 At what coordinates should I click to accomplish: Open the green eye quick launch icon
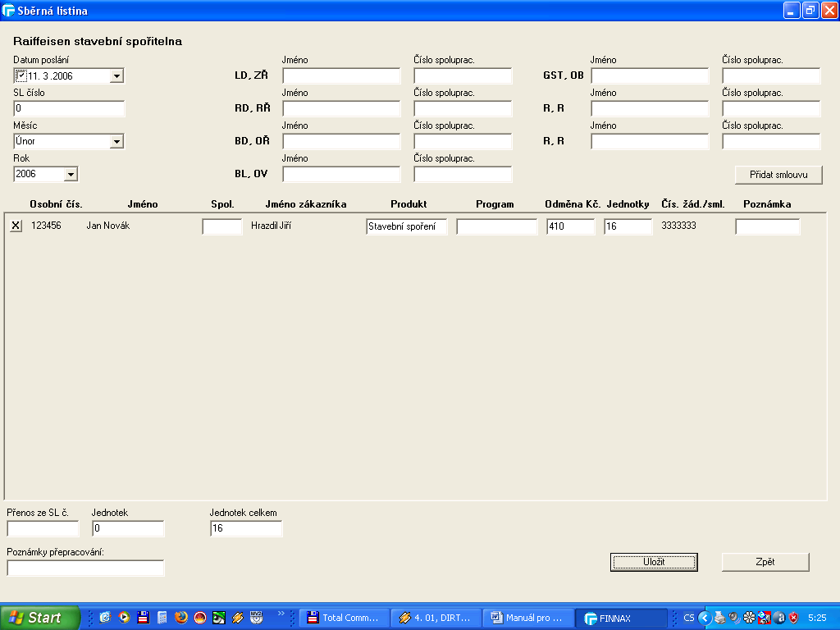218,618
